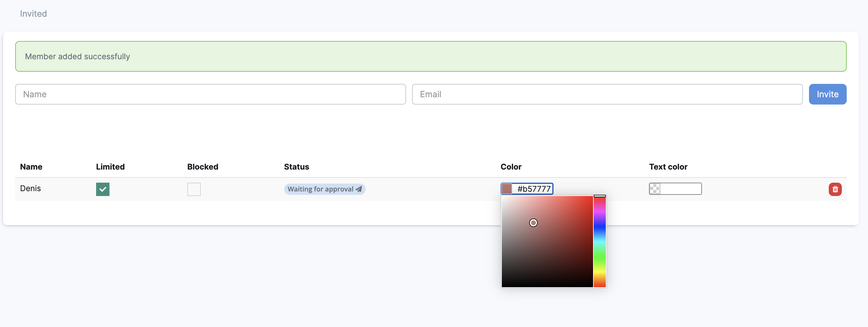This screenshot has width=868, height=327.
Task: Click the empty Text color input field
Action: pyautogui.click(x=681, y=189)
